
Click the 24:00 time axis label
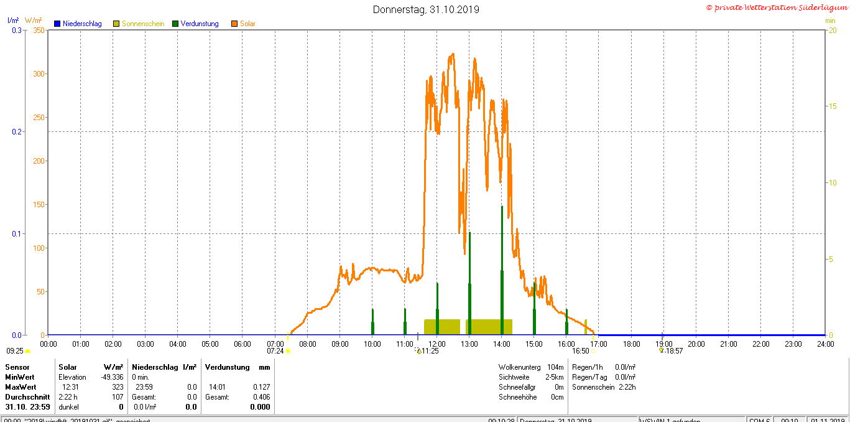point(825,344)
